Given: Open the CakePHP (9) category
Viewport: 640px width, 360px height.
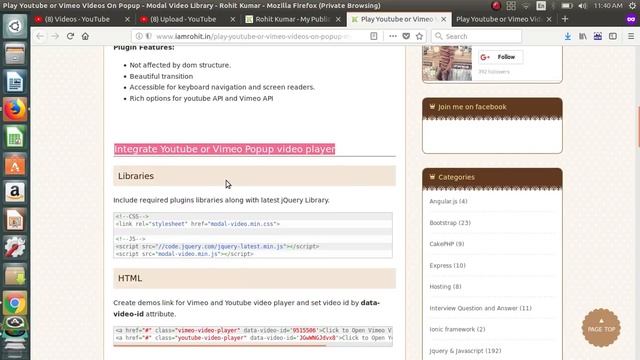Looking at the screenshot, I should click(447, 244).
